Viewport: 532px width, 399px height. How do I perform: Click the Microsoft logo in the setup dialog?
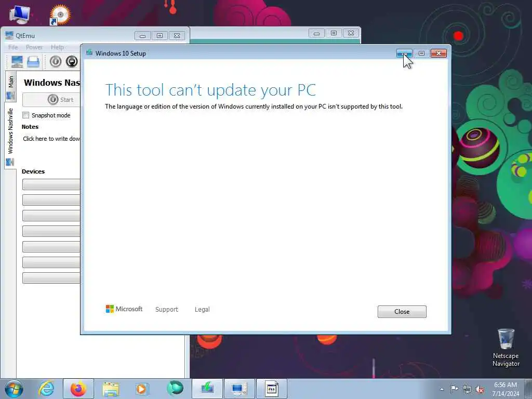pyautogui.click(x=124, y=309)
